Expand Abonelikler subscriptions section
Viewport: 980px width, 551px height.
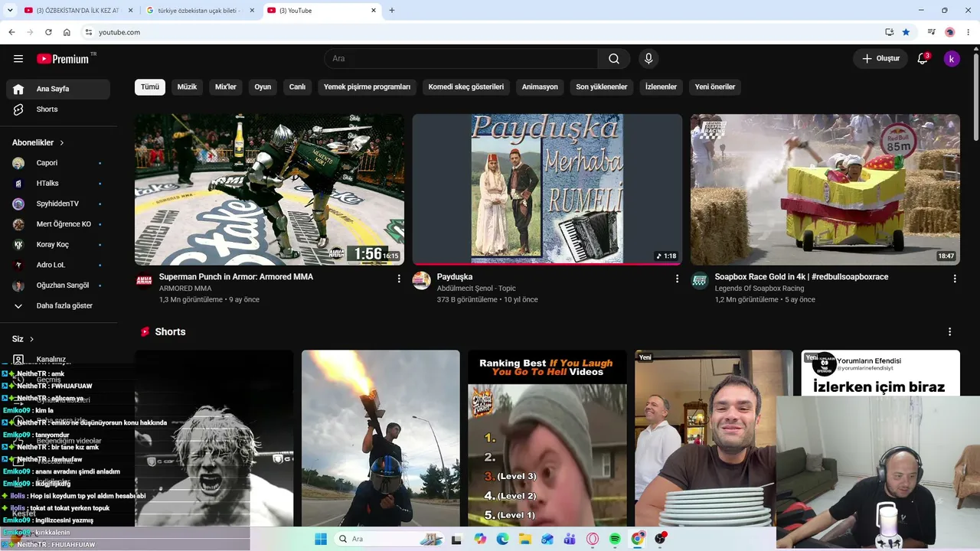click(x=38, y=142)
